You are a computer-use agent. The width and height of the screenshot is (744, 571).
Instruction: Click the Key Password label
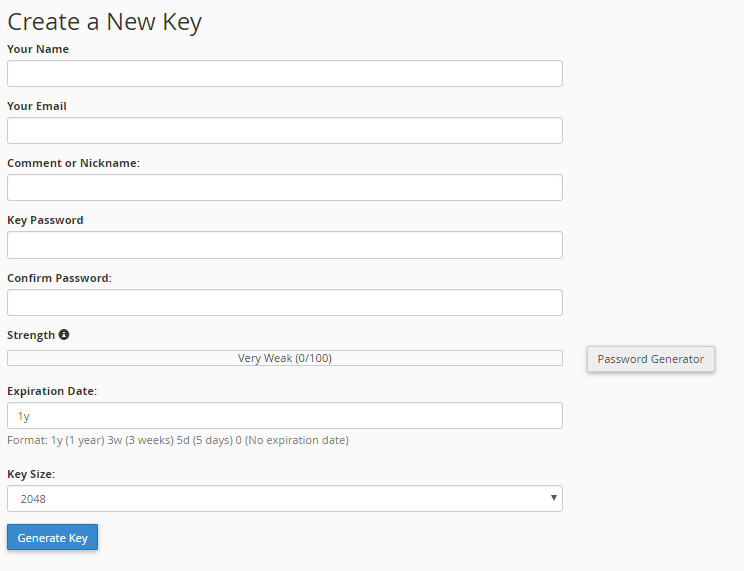pyautogui.click(x=45, y=220)
